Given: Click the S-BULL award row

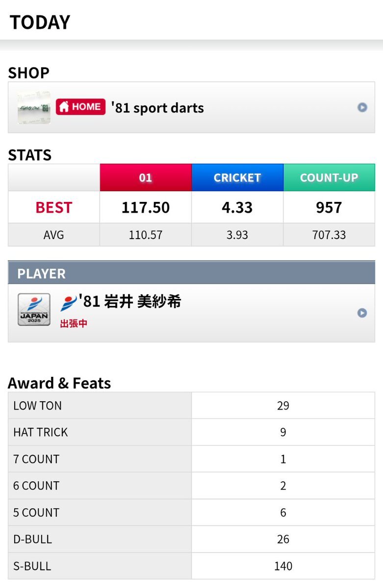Looking at the screenshot, I should pos(191,566).
